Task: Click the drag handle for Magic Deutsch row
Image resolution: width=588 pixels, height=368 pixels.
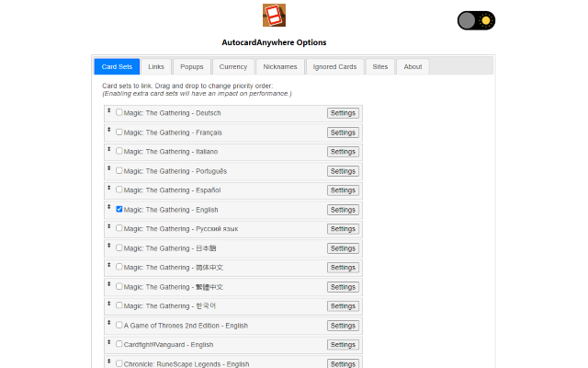Action: coord(109,110)
